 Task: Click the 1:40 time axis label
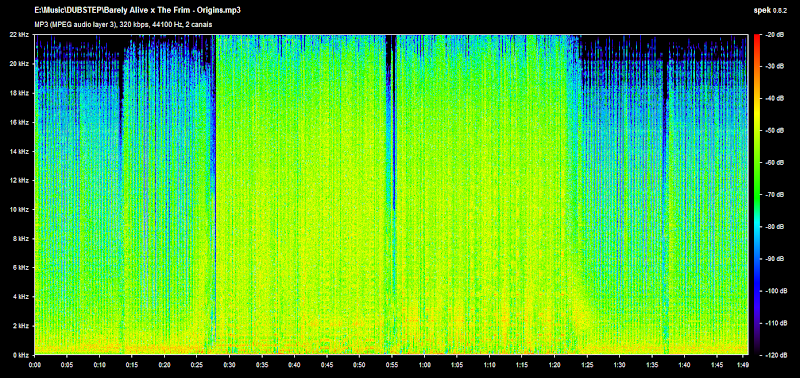pos(684,365)
